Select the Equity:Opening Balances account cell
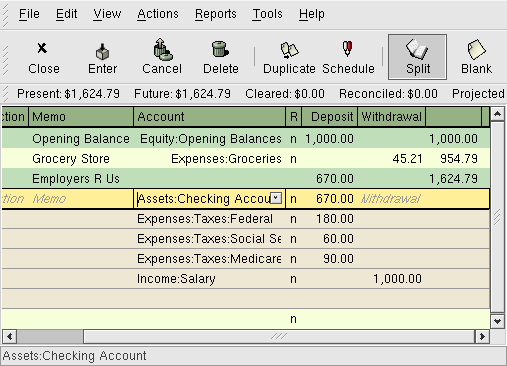The width and height of the screenshot is (507, 366). pos(209,139)
